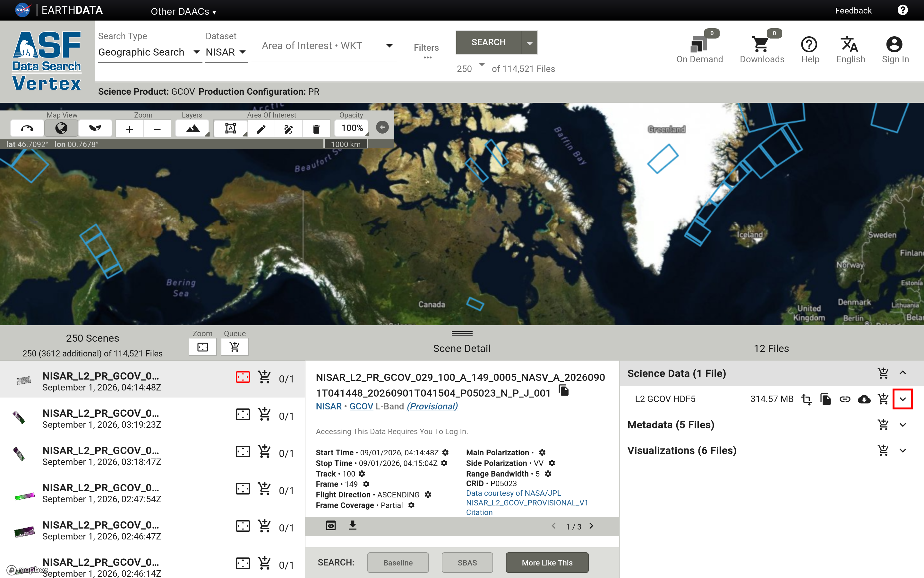Activate the pencil draw area tool
Viewport: 924px width, 578px height.
click(x=261, y=129)
